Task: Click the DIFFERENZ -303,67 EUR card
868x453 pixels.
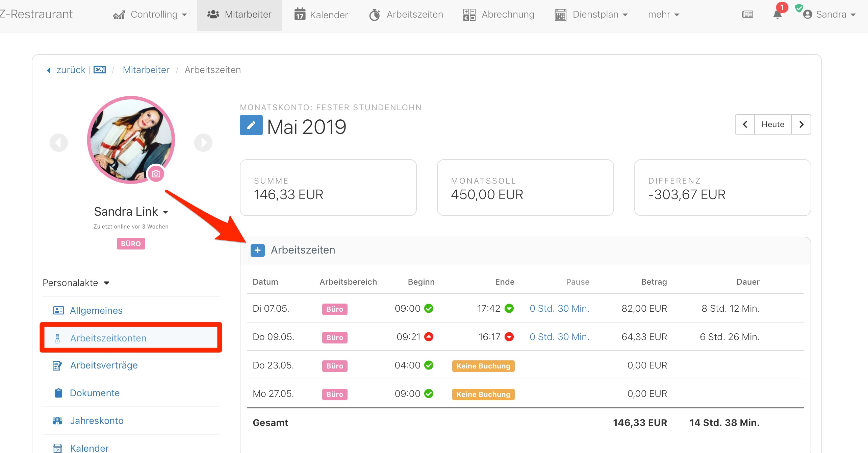Action: pos(722,188)
